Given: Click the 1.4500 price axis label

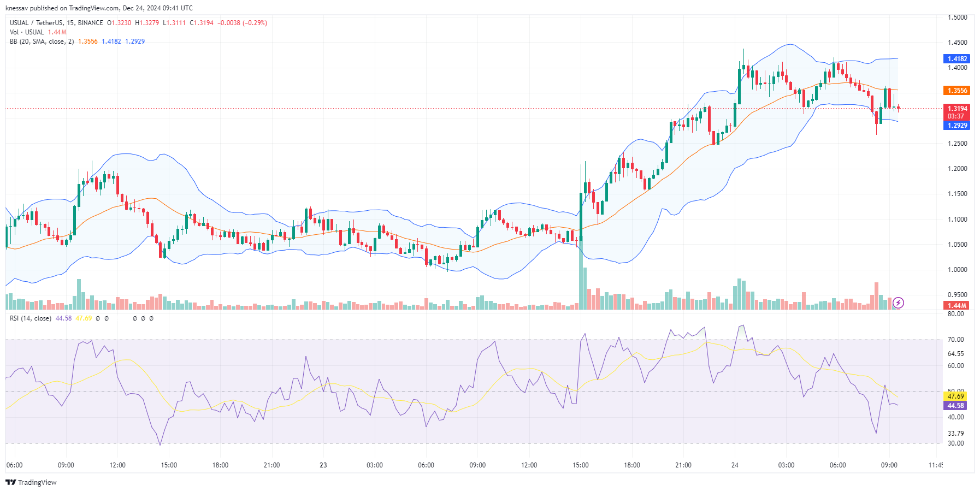Looking at the screenshot, I should 957,43.
